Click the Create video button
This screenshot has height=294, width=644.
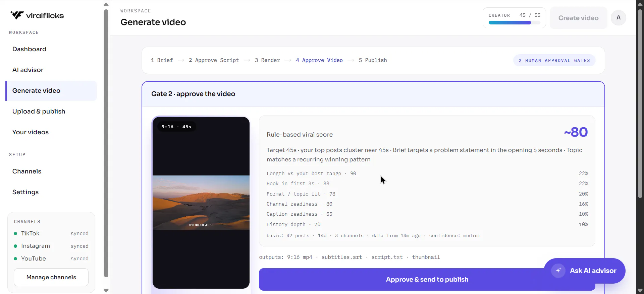[578, 18]
